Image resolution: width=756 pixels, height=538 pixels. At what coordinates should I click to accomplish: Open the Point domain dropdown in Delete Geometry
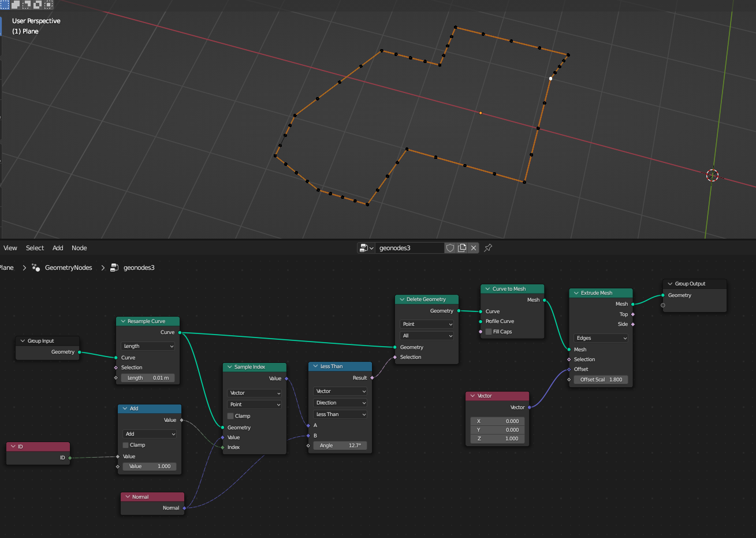427,324
